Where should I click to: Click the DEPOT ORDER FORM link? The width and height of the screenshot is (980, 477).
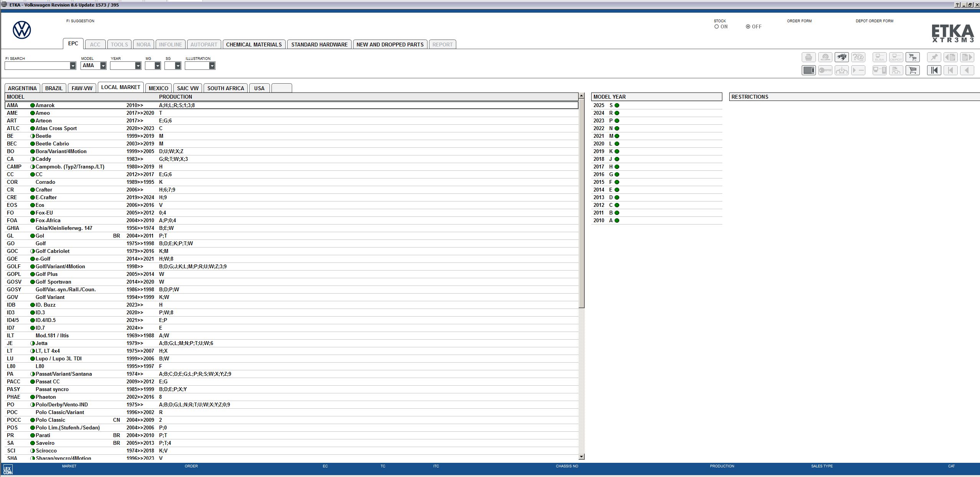(875, 21)
